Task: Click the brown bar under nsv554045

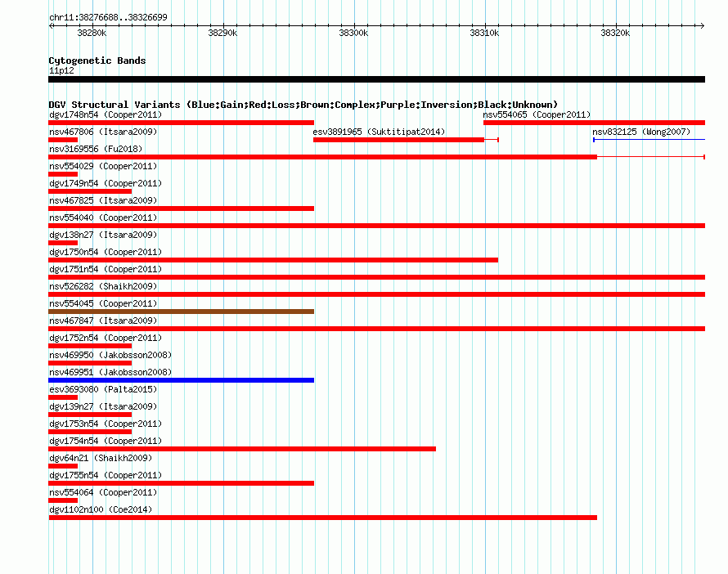Action: click(181, 312)
